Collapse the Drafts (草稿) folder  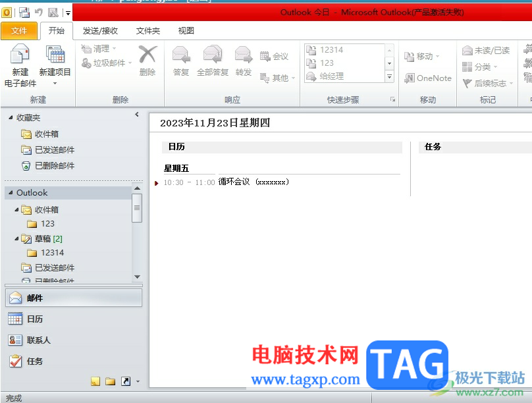coord(16,239)
